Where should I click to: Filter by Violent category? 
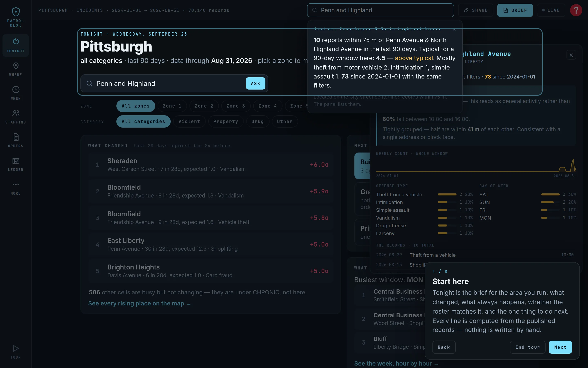(x=189, y=121)
